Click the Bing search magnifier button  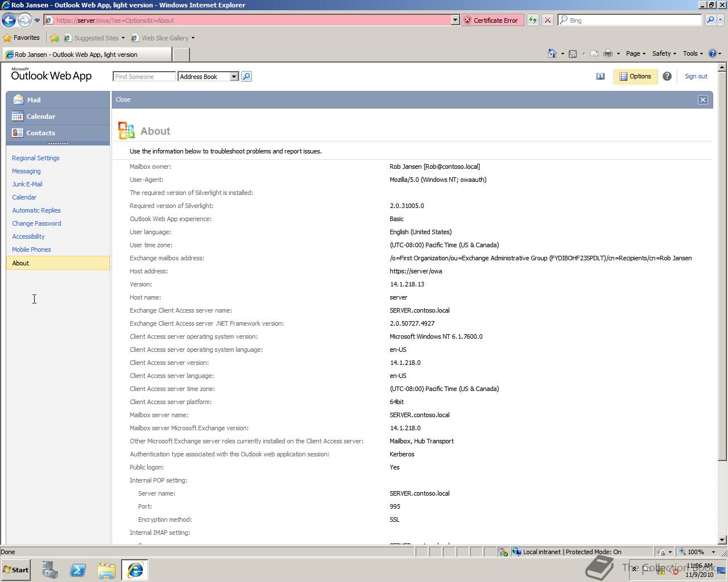click(710, 20)
